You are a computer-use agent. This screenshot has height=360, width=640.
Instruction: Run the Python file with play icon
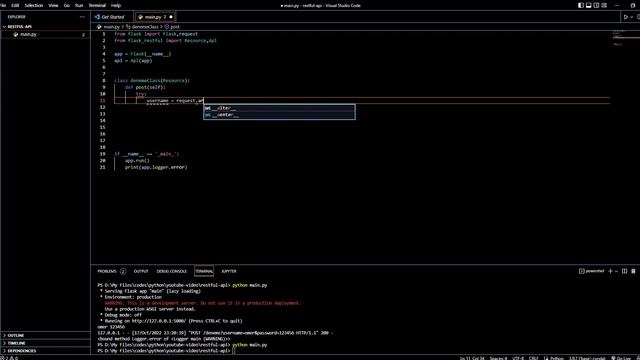click(625, 17)
